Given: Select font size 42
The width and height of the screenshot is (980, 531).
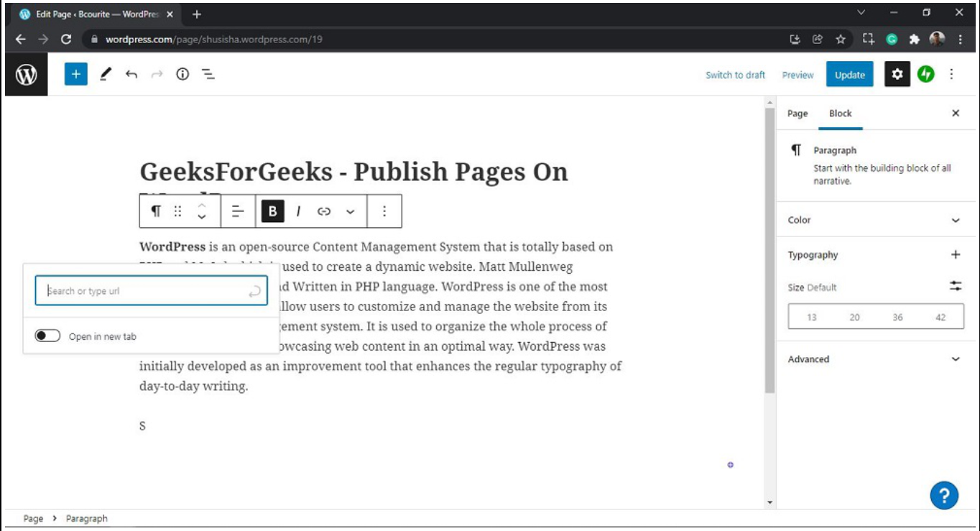Looking at the screenshot, I should 940,317.
